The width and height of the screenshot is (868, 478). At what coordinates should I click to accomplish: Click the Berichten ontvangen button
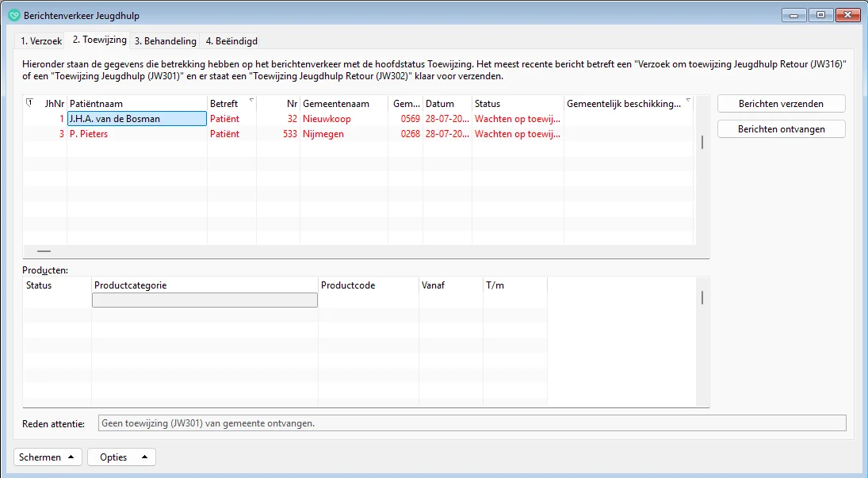pyautogui.click(x=781, y=129)
